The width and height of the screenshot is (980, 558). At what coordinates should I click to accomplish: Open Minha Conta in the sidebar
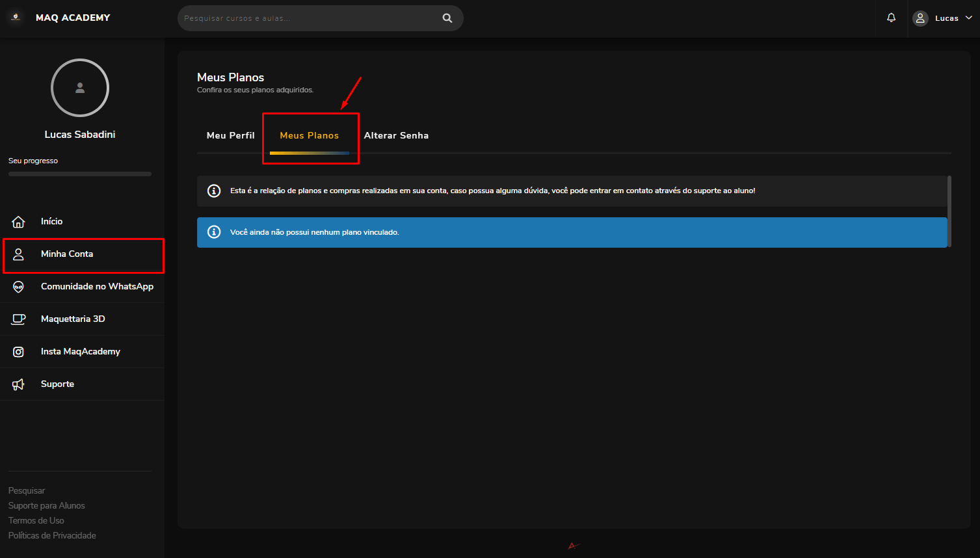[67, 254]
